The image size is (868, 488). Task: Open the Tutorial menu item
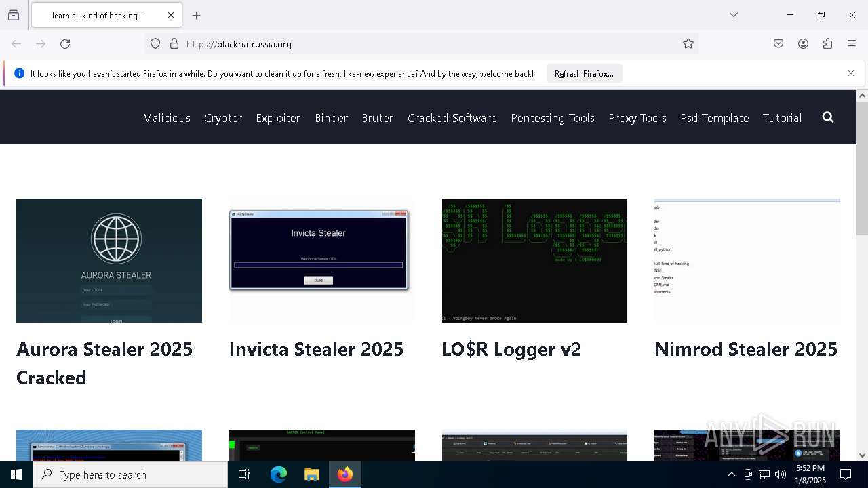(782, 118)
